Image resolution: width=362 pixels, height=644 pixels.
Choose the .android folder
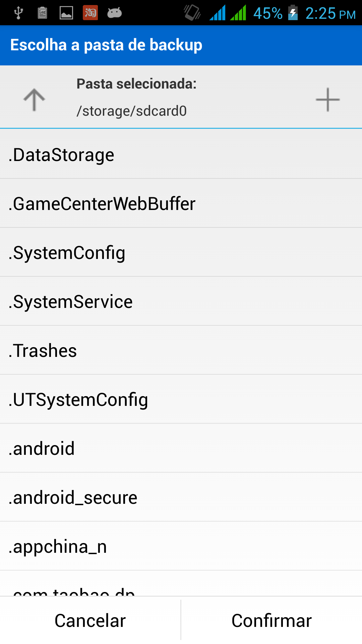point(181,448)
